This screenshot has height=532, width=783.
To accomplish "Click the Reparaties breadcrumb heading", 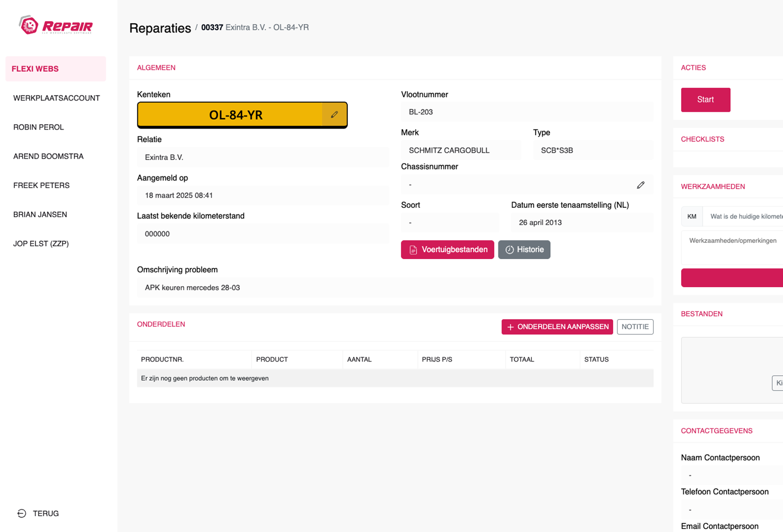I will tap(160, 28).
